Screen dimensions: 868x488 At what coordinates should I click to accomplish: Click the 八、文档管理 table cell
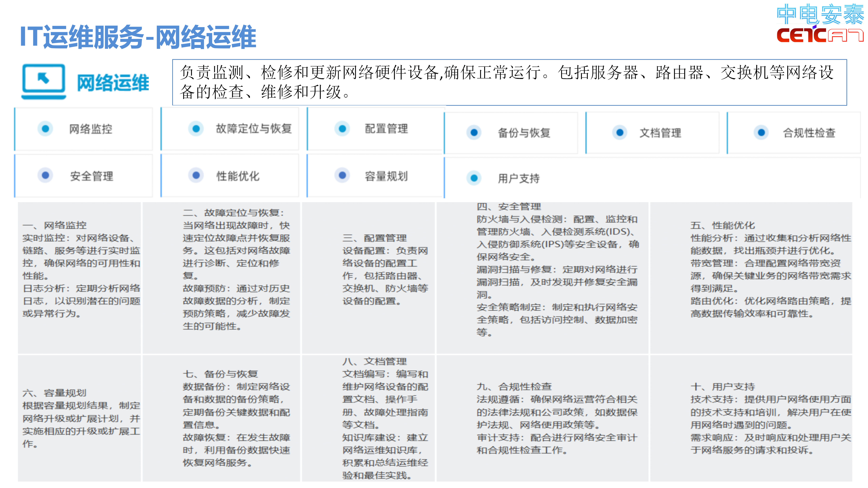point(368,418)
